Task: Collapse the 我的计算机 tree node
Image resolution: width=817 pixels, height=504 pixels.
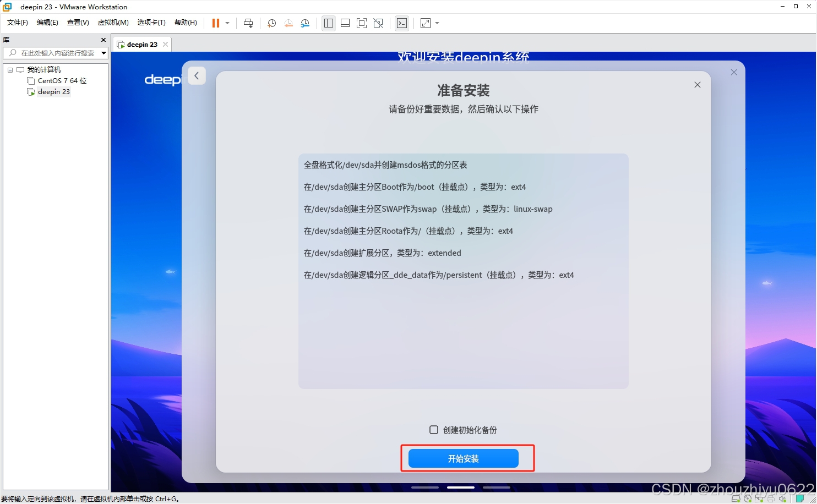Action: (10, 70)
